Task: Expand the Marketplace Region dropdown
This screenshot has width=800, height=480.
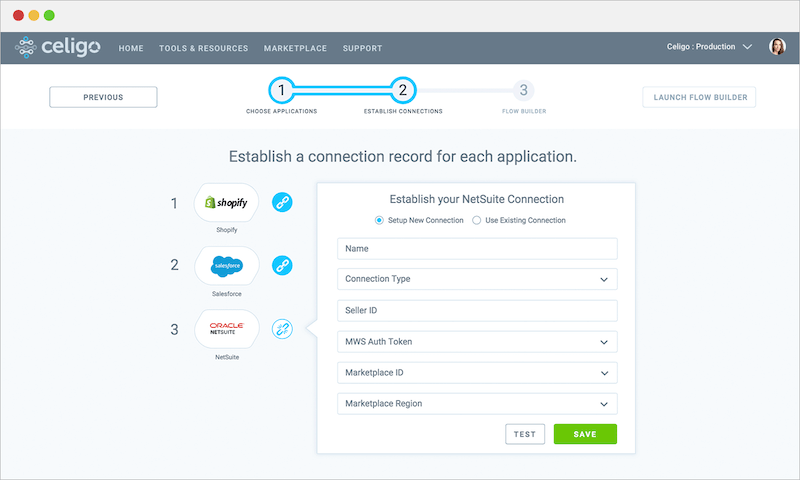Action: click(x=477, y=404)
